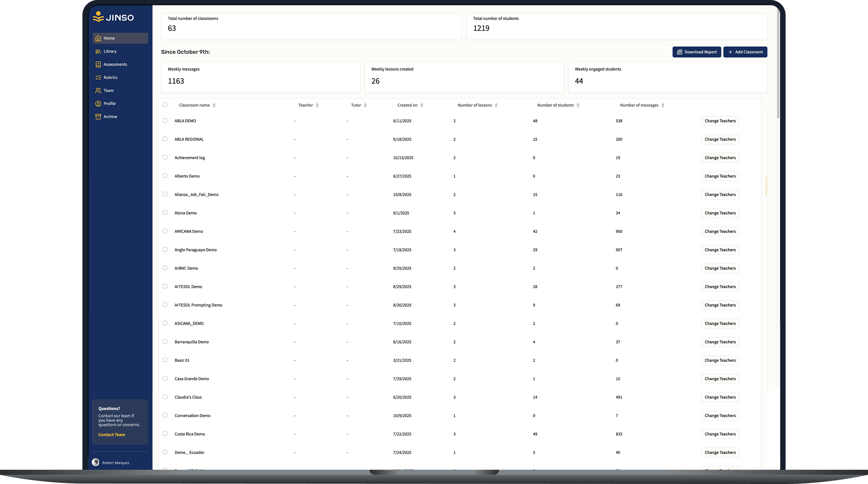Open Team via people icon
868x484 pixels.
[98, 91]
